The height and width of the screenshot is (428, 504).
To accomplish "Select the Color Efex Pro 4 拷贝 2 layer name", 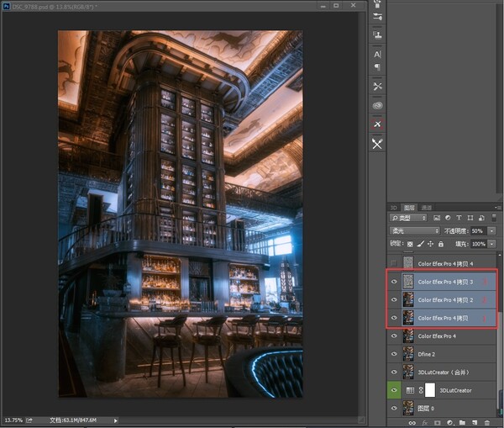I will click(445, 300).
